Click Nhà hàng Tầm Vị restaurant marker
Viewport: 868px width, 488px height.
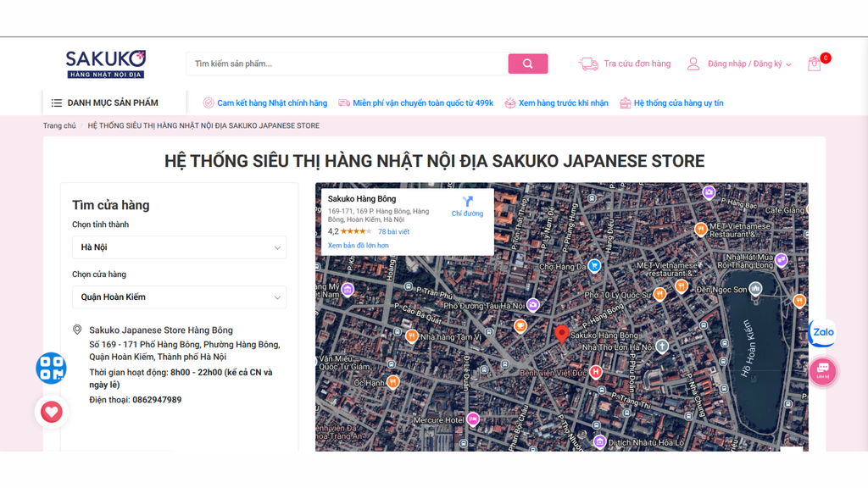pyautogui.click(x=411, y=335)
